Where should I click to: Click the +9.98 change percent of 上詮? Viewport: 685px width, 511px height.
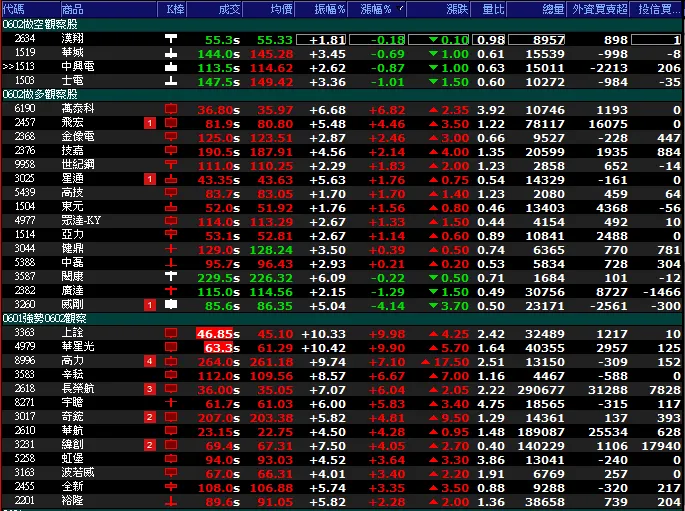pyautogui.click(x=387, y=334)
